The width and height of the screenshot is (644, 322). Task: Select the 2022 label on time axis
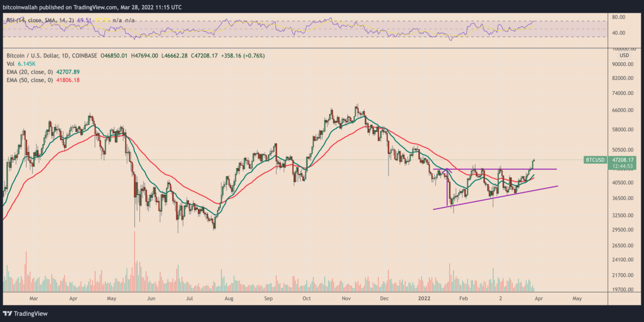[424, 298]
